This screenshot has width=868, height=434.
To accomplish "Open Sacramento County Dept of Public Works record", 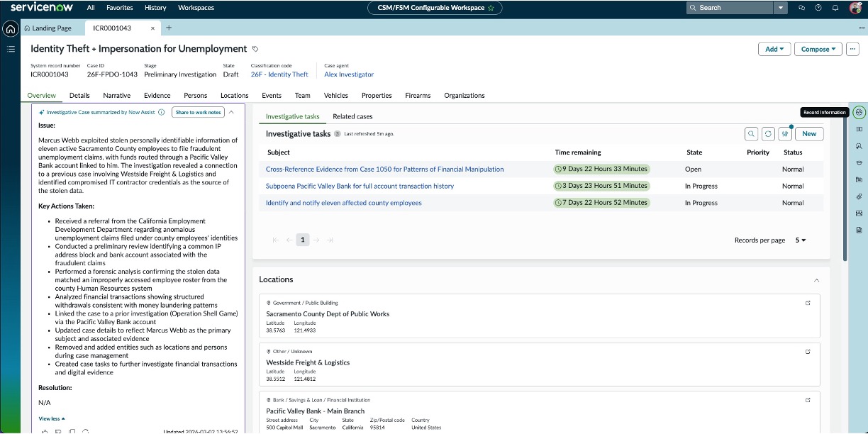I will (808, 303).
